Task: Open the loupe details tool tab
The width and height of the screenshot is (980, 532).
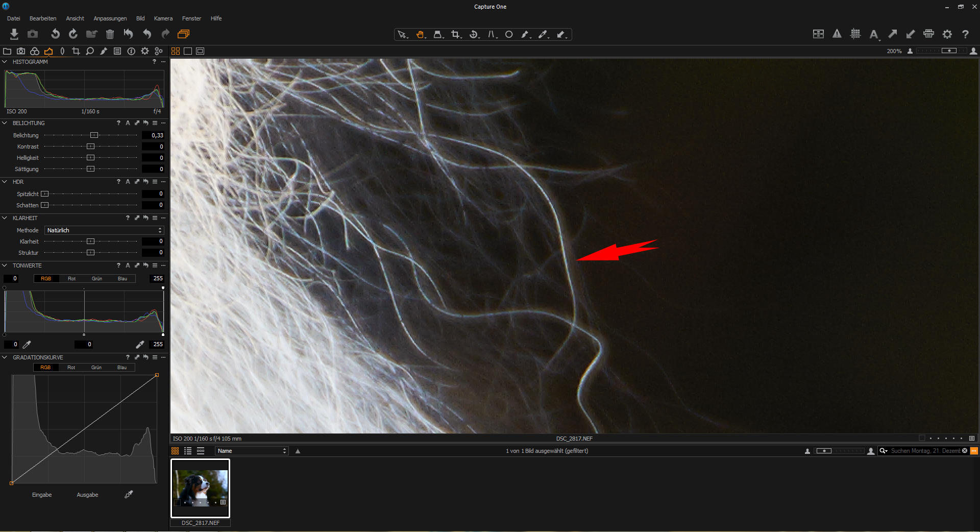Action: [x=90, y=51]
